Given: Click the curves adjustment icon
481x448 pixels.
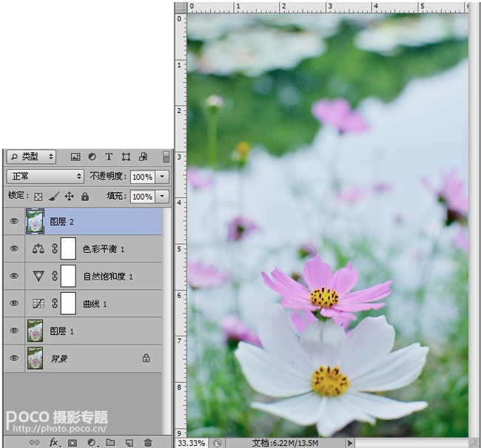Looking at the screenshot, I should 38,304.
